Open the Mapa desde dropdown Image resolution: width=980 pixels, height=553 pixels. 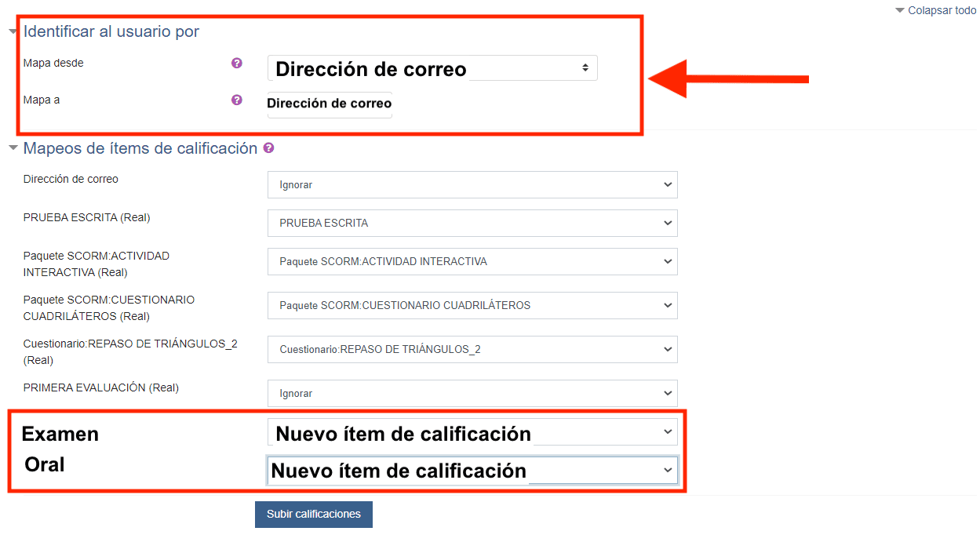(432, 68)
